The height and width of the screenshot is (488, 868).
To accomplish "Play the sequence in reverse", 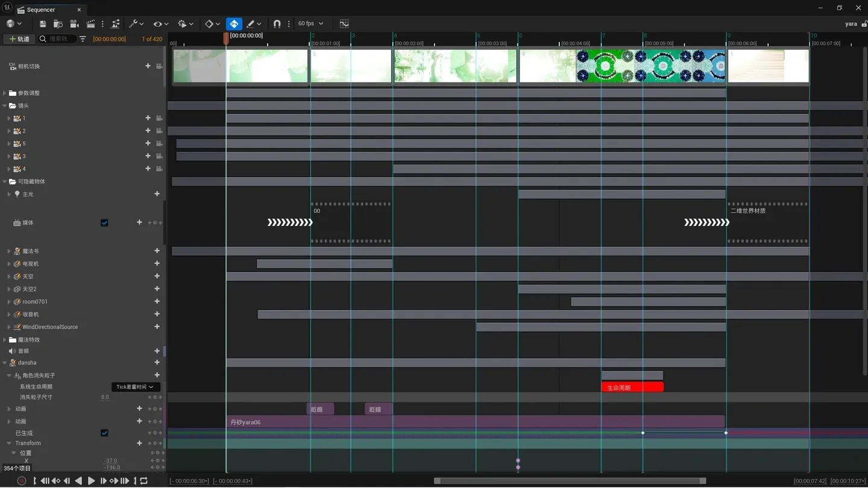I will (x=78, y=481).
